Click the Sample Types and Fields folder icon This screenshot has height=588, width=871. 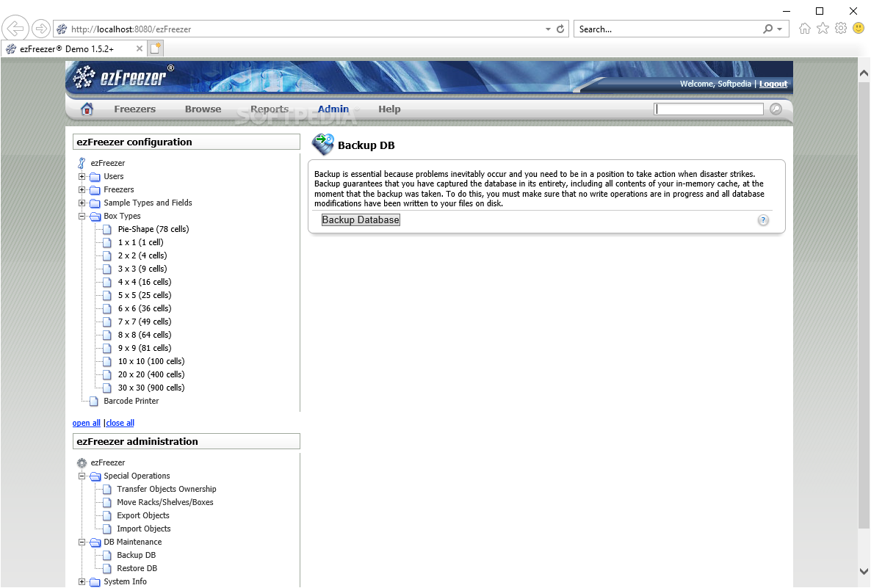point(95,203)
